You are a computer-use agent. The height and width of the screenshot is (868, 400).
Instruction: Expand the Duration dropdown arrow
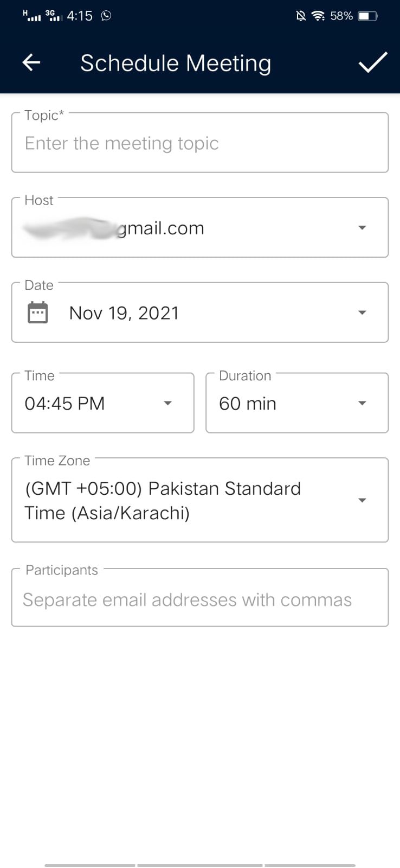363,403
